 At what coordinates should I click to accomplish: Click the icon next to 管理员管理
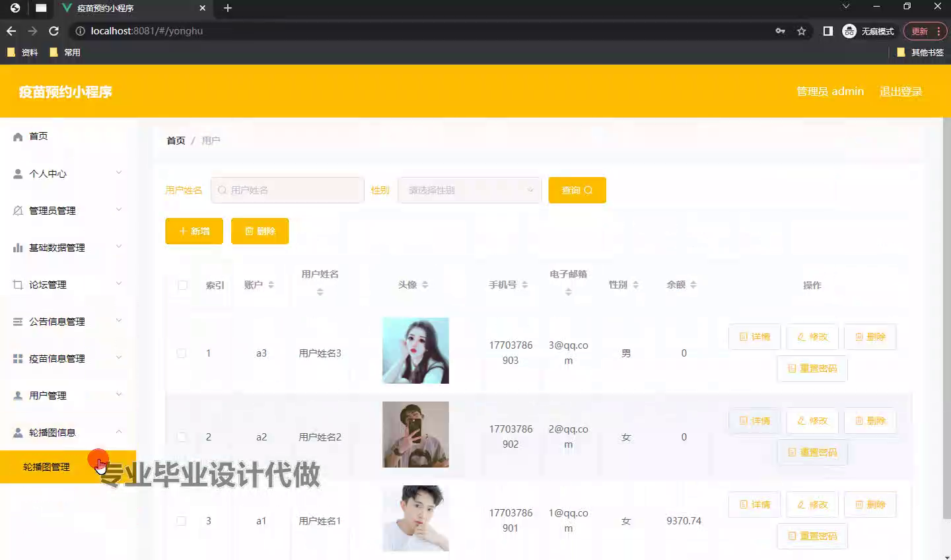point(18,211)
